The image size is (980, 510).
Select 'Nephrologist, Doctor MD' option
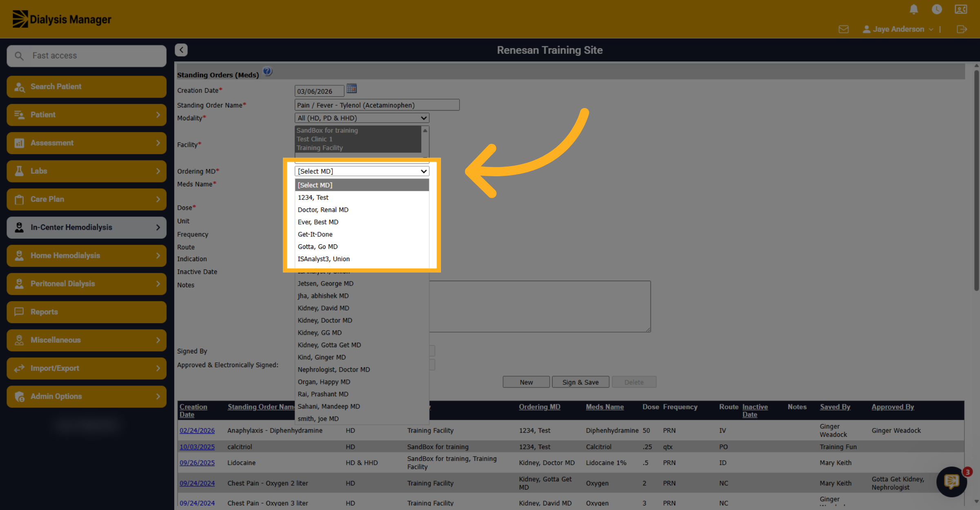coord(362,370)
